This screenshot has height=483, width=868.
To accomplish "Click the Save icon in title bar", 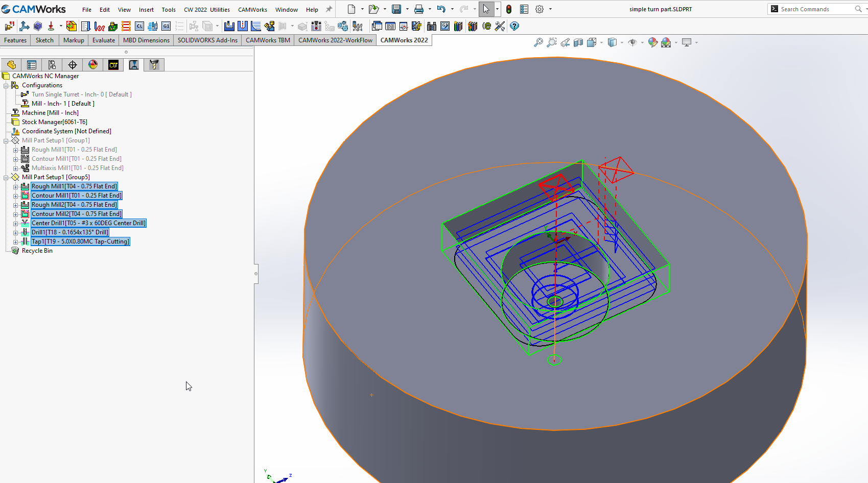I will [x=396, y=9].
